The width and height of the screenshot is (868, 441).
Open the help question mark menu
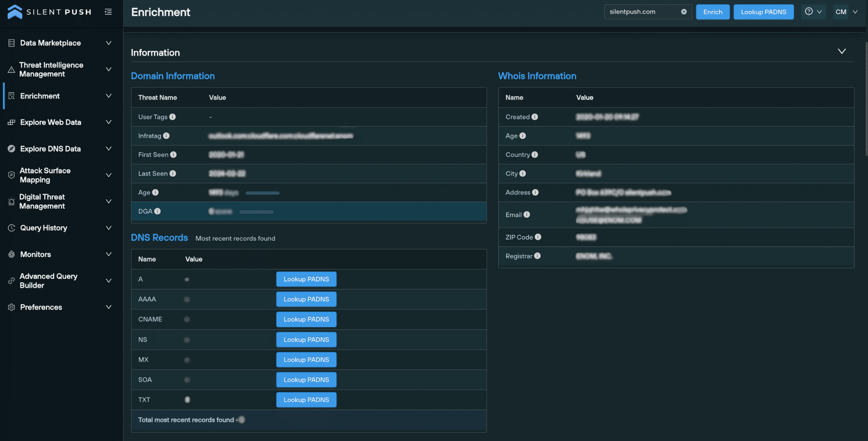(813, 12)
